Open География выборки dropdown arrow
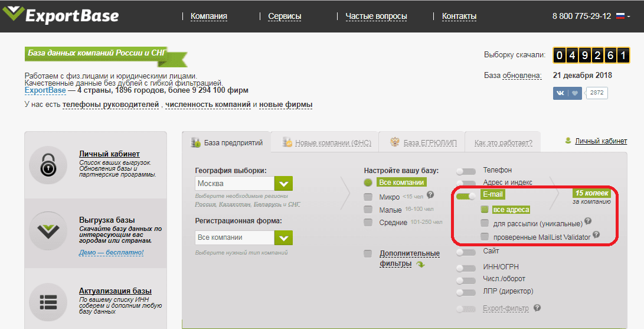Image resolution: width=644 pixels, height=329 pixels. tap(283, 184)
